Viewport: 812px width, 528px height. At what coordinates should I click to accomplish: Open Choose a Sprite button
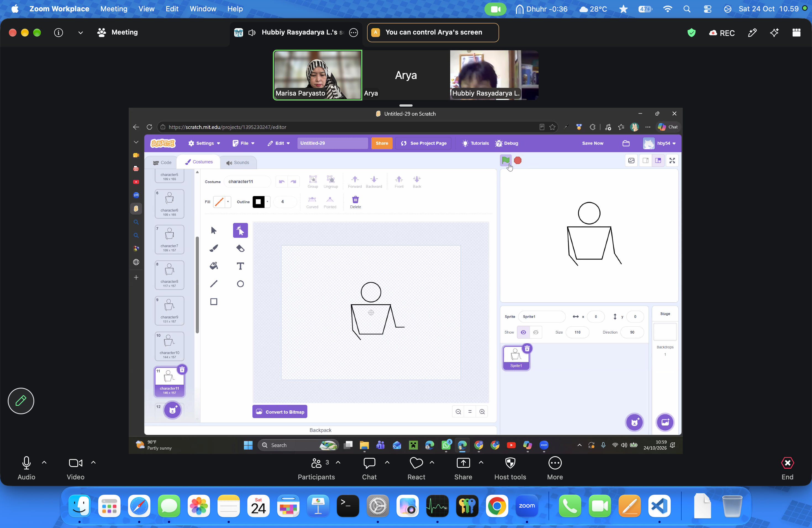click(x=634, y=422)
